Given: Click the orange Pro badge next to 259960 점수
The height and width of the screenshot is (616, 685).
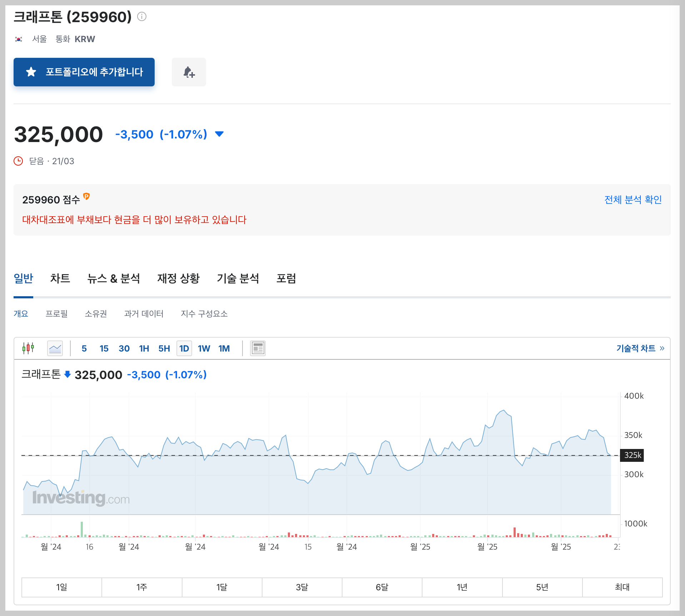Looking at the screenshot, I should 86,196.
